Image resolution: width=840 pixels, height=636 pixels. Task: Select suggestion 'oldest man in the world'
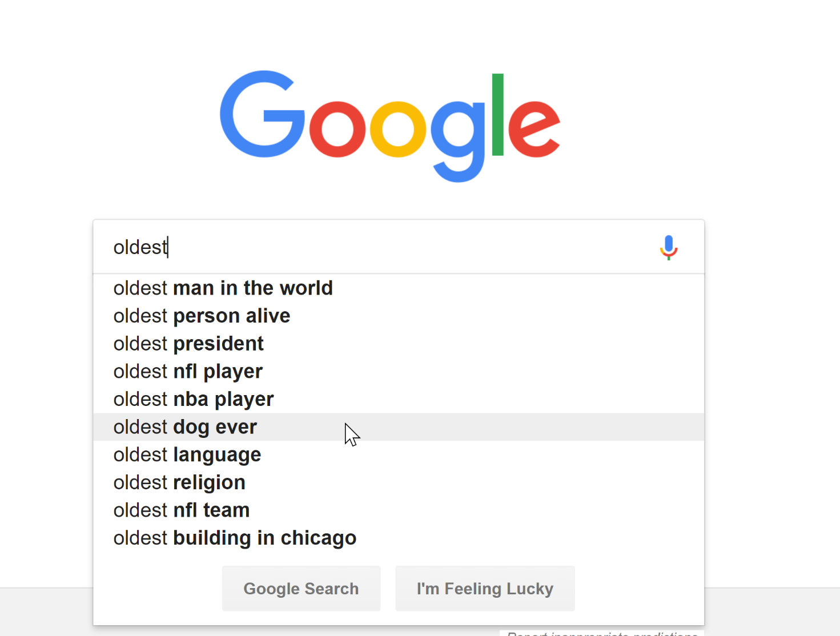tap(399, 288)
